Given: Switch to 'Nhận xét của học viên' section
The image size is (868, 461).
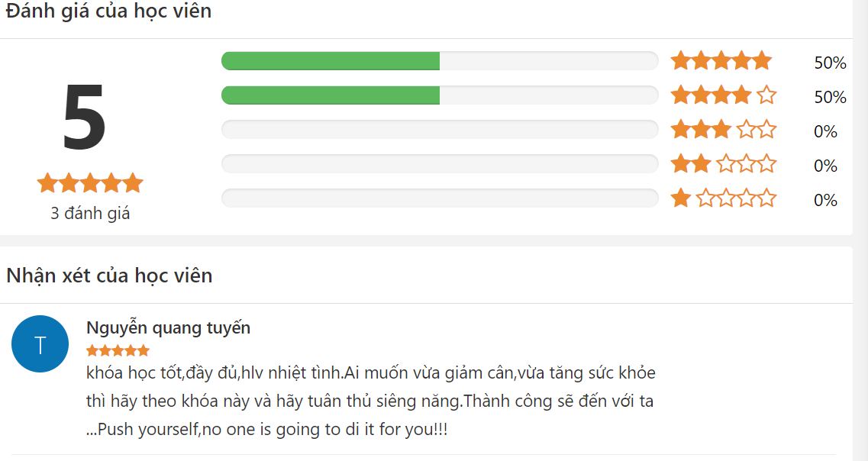Looking at the screenshot, I should (x=108, y=276).
